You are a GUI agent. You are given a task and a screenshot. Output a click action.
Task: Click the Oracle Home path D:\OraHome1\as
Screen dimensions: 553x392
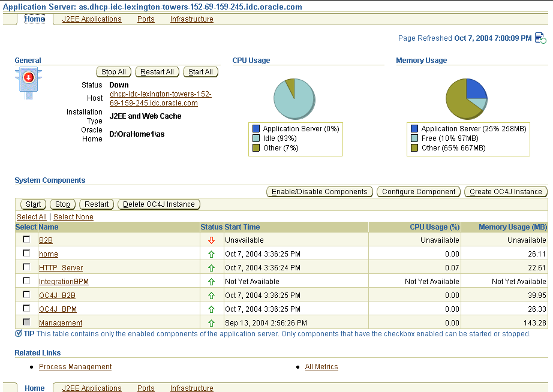[137, 134]
